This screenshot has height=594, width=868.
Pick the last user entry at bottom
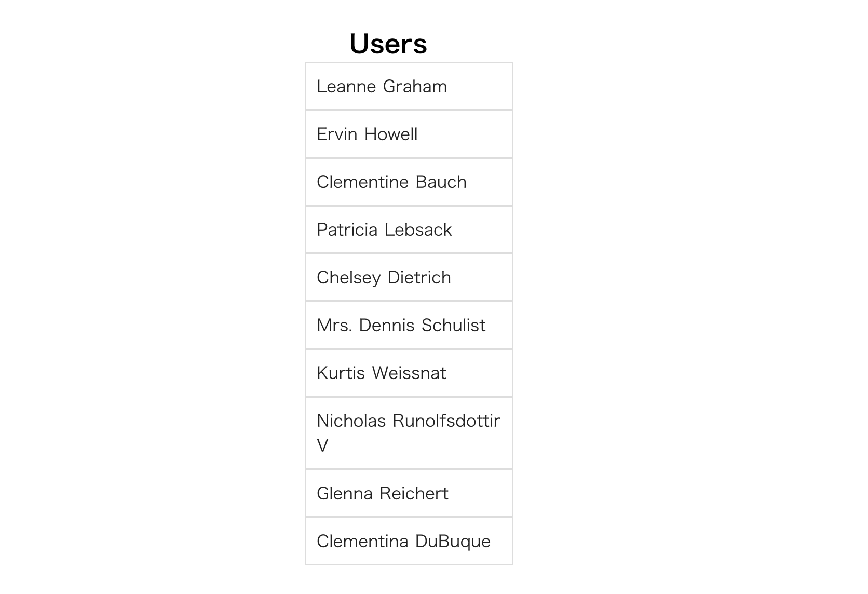pos(409,541)
